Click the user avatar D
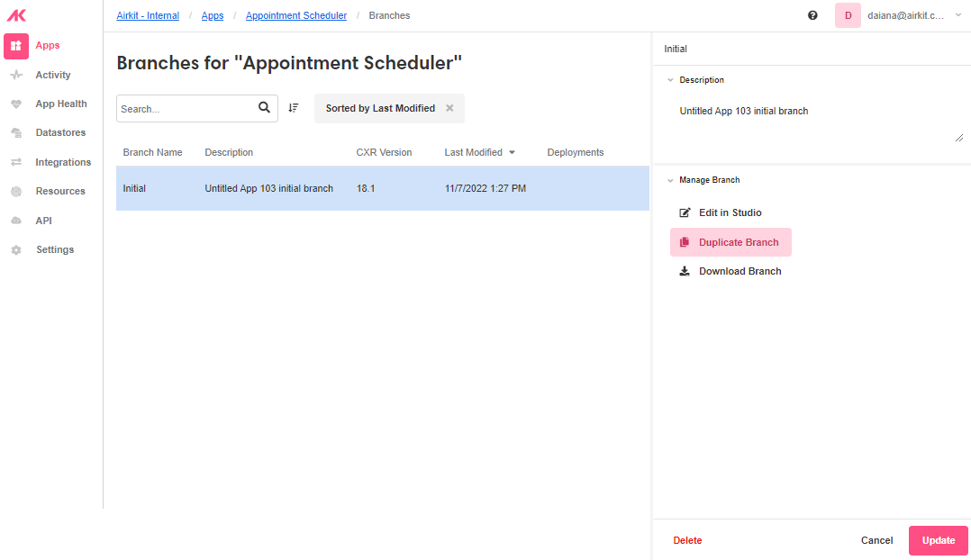Image resolution: width=971 pixels, height=560 pixels. click(x=848, y=15)
